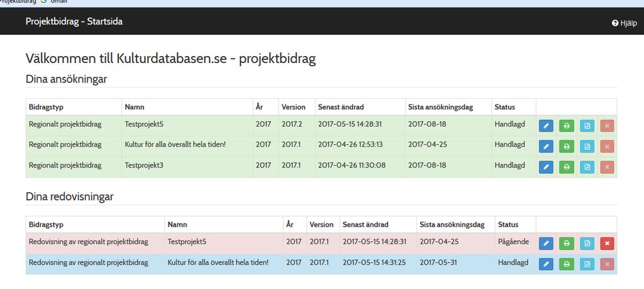Select 'Kultur för alla överallt hela tiden!' in ansökningar
Viewport: 644px width, 289px height.
coord(175,145)
